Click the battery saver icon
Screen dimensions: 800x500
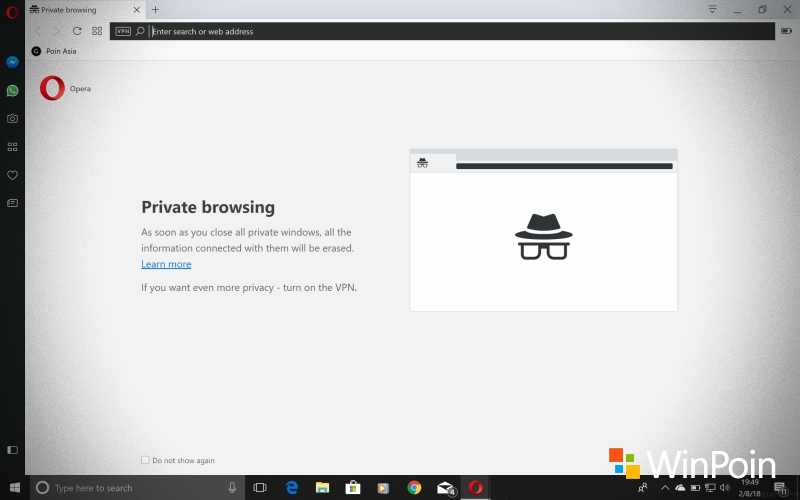pos(785,31)
